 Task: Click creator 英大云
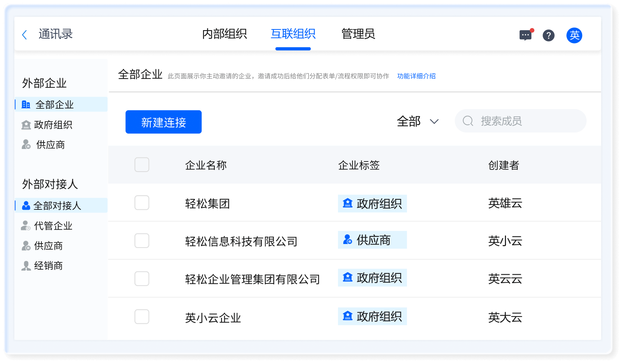point(505,318)
